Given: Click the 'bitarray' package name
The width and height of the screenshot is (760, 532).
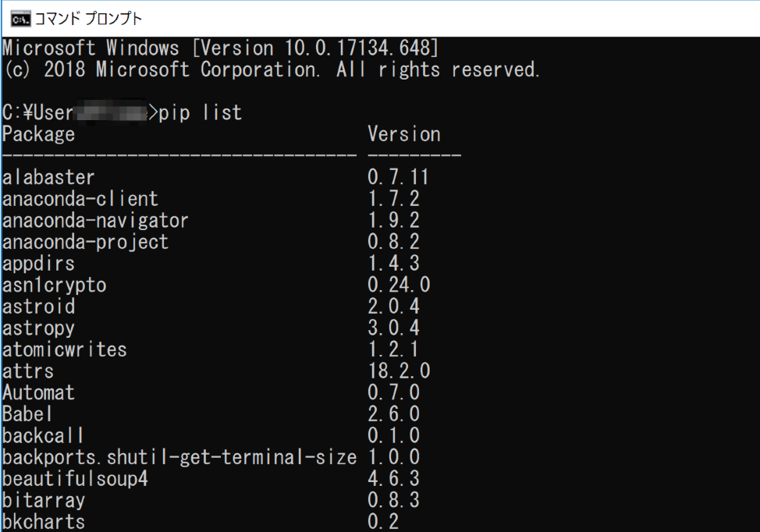Looking at the screenshot, I should [x=44, y=500].
